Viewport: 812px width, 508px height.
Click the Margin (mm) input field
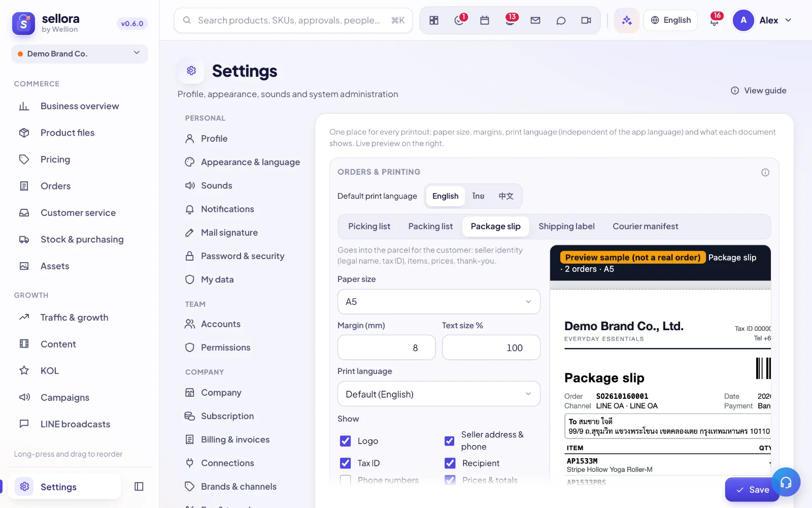(x=387, y=347)
